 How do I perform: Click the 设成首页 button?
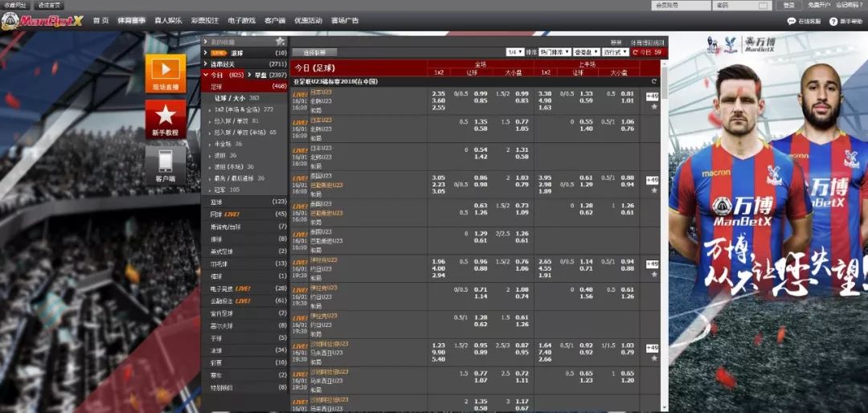[49, 6]
